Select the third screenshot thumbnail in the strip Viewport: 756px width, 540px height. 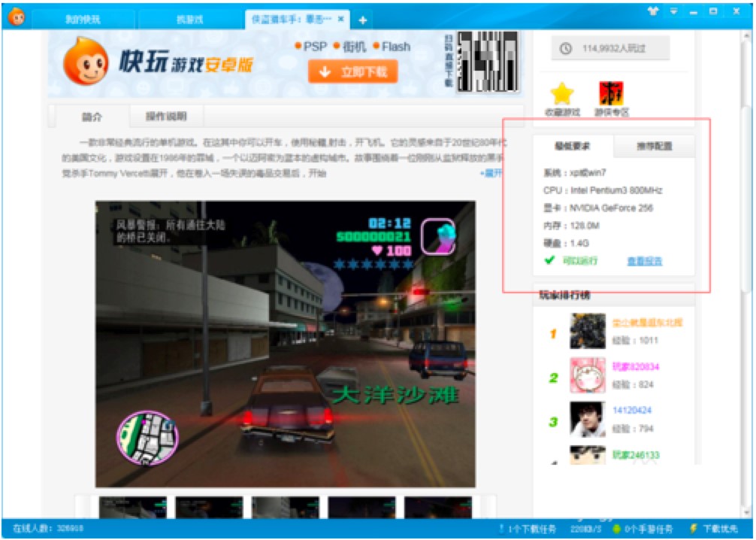285,507
